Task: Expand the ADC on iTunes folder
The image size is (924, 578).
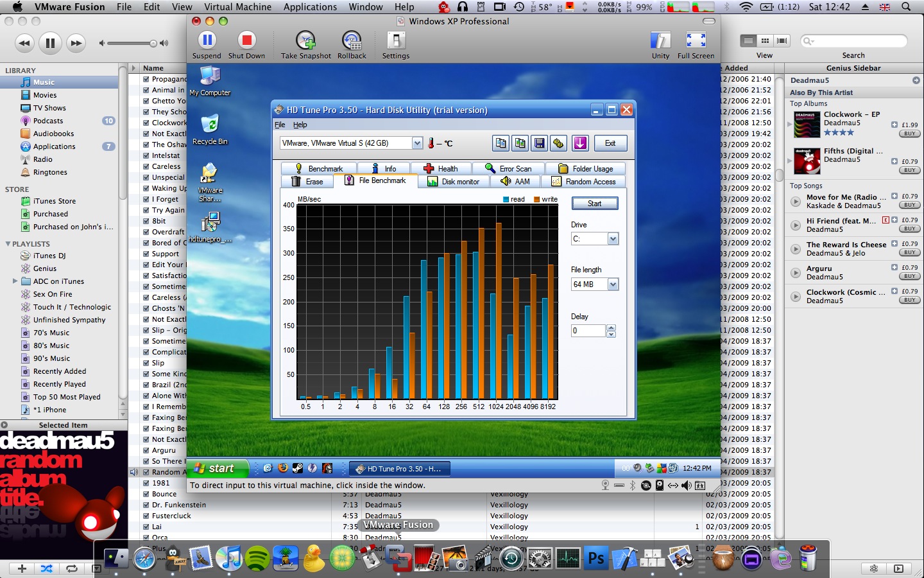Action: coord(15,281)
